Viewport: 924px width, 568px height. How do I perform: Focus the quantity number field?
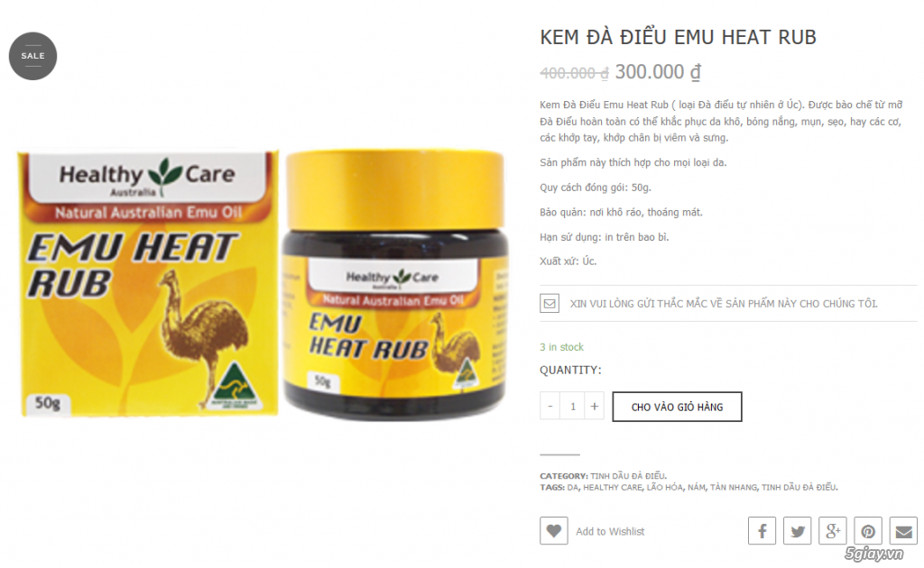pos(572,406)
